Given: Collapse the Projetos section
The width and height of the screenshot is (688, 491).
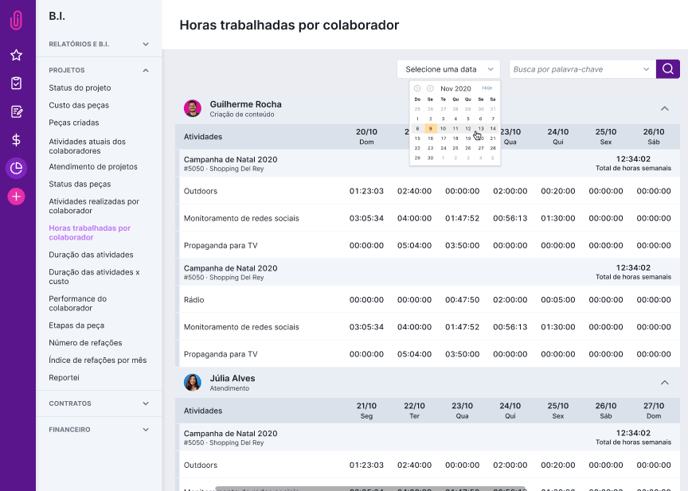Looking at the screenshot, I should [x=146, y=70].
